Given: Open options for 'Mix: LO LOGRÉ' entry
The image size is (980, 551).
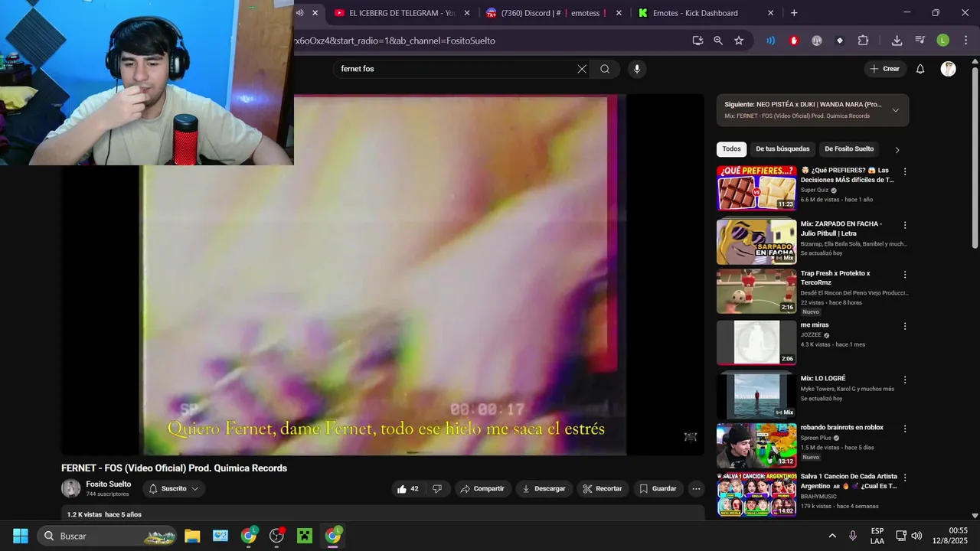Looking at the screenshot, I should 905,380.
